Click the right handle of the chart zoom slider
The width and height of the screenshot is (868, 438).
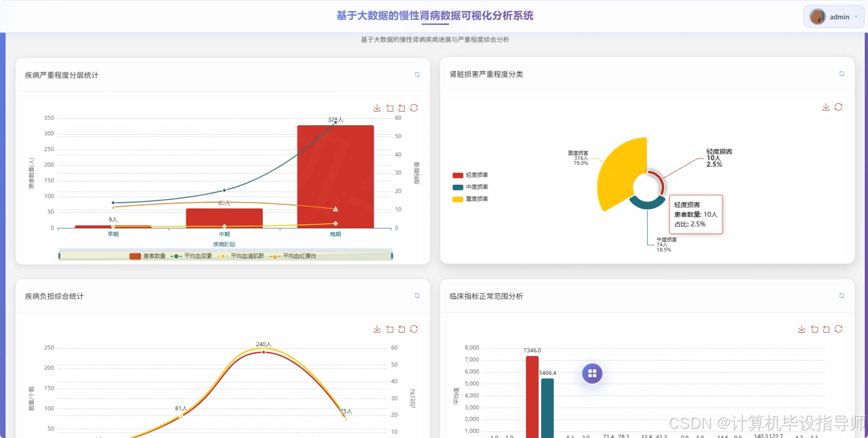coord(392,256)
